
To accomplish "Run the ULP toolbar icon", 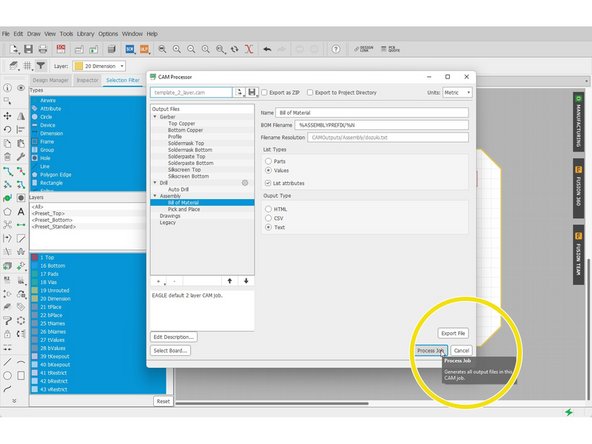I will pos(144,49).
